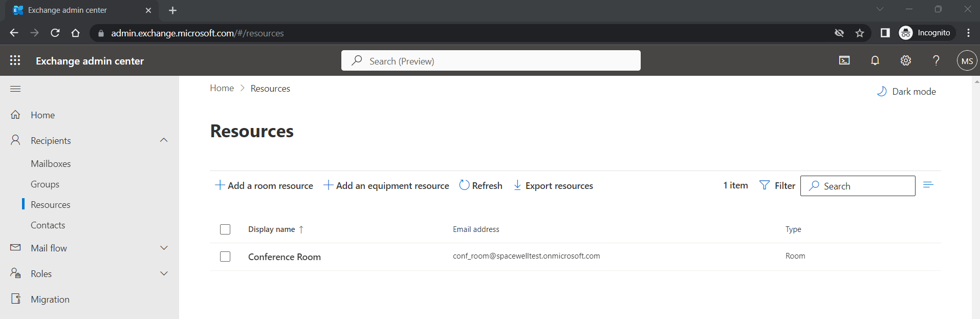Click Export resources
Image resolution: width=980 pixels, height=319 pixels.
pos(553,185)
